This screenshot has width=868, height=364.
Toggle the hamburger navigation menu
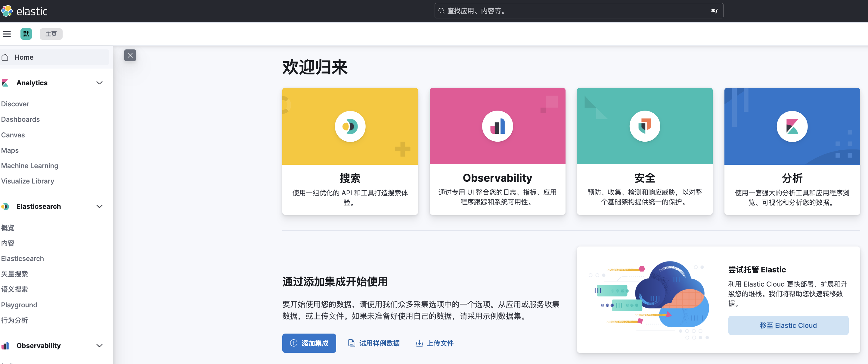click(x=7, y=34)
